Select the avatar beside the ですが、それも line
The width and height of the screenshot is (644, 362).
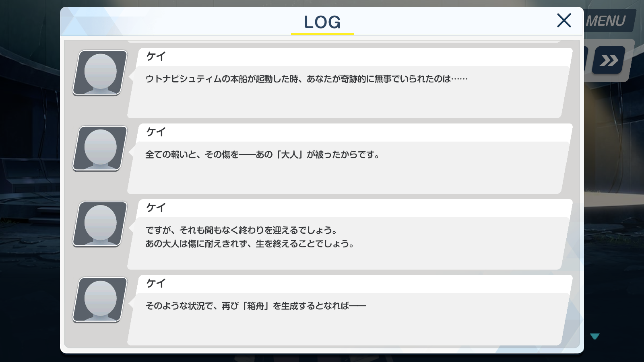click(x=100, y=224)
